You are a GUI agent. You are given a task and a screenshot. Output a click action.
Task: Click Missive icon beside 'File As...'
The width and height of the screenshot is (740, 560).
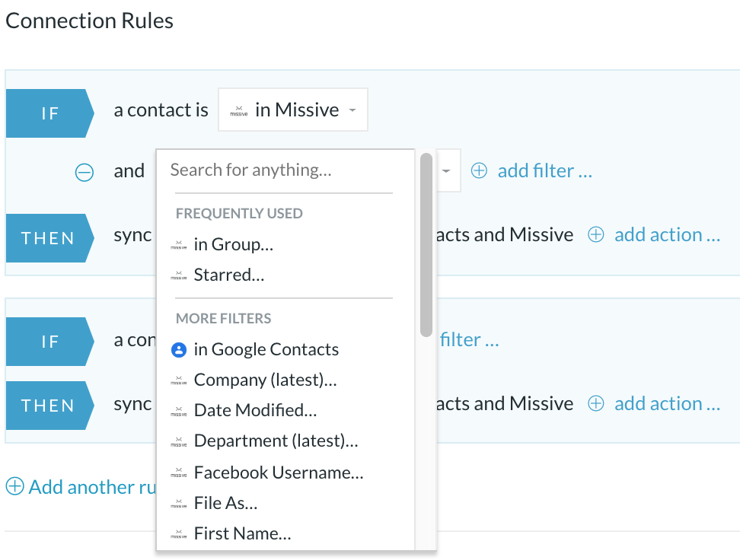pos(179,504)
